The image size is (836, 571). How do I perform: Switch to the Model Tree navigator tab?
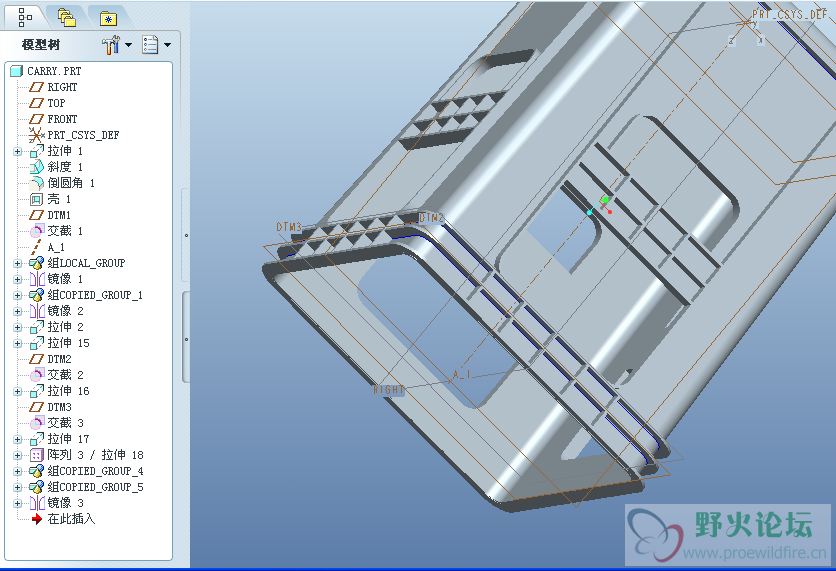pyautogui.click(x=25, y=17)
